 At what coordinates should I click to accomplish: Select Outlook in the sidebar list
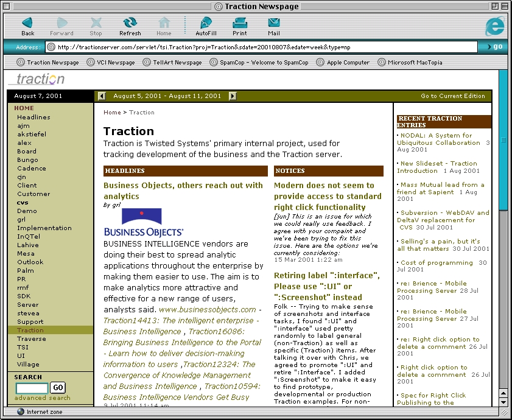(30, 262)
